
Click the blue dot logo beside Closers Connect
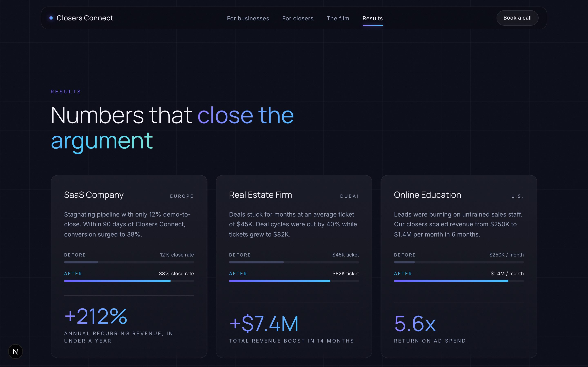click(51, 18)
